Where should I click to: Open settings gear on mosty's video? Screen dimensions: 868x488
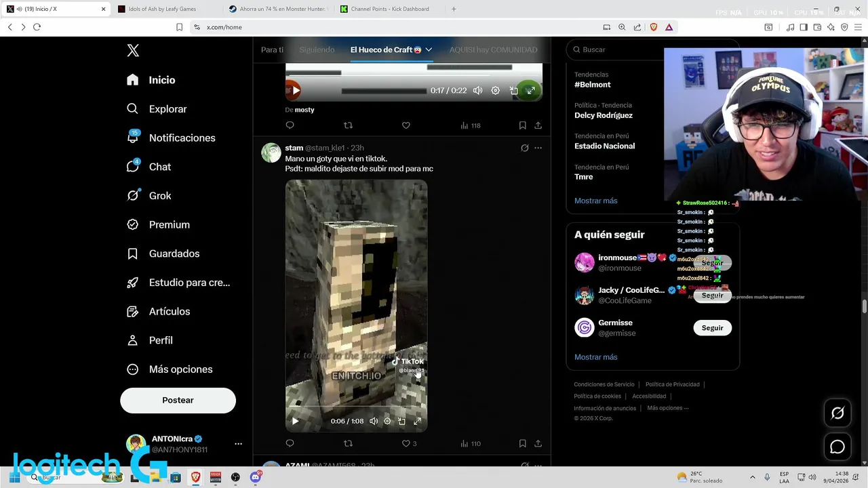tap(496, 90)
